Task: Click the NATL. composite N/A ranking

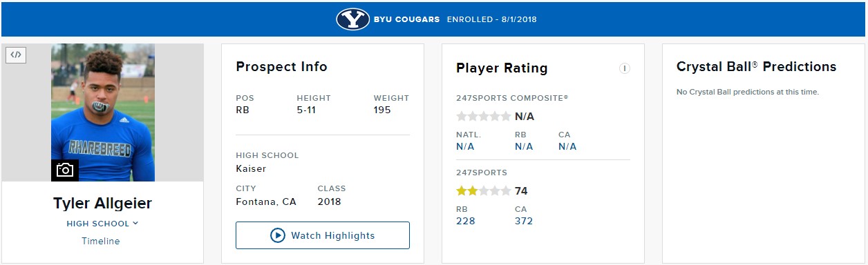Action: coord(465,146)
